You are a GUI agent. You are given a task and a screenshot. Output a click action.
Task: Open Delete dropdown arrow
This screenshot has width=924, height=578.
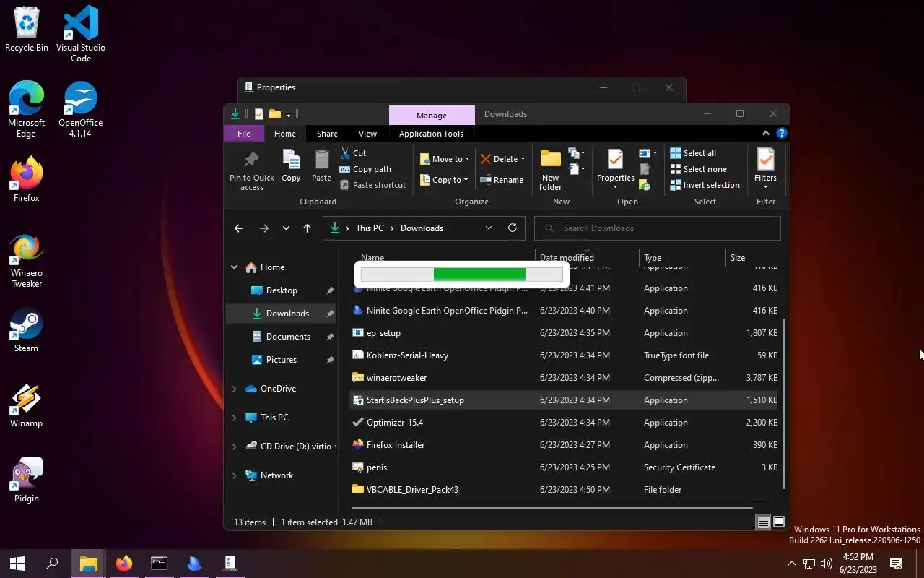[x=523, y=159]
